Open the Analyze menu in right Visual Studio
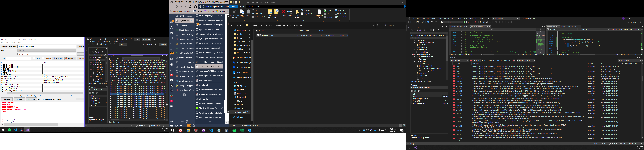The width and height of the screenshot is (644, 150). click(458, 18)
